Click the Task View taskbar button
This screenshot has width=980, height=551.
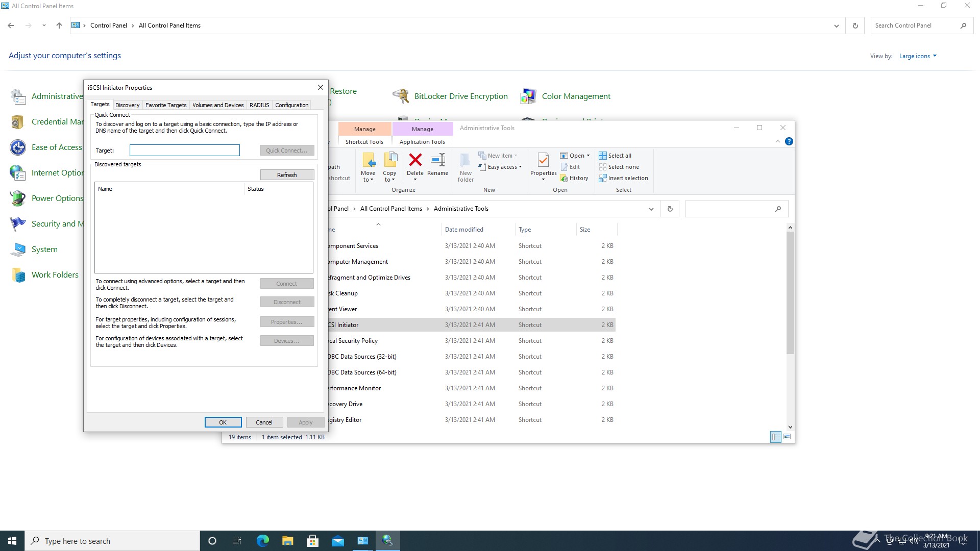point(236,541)
